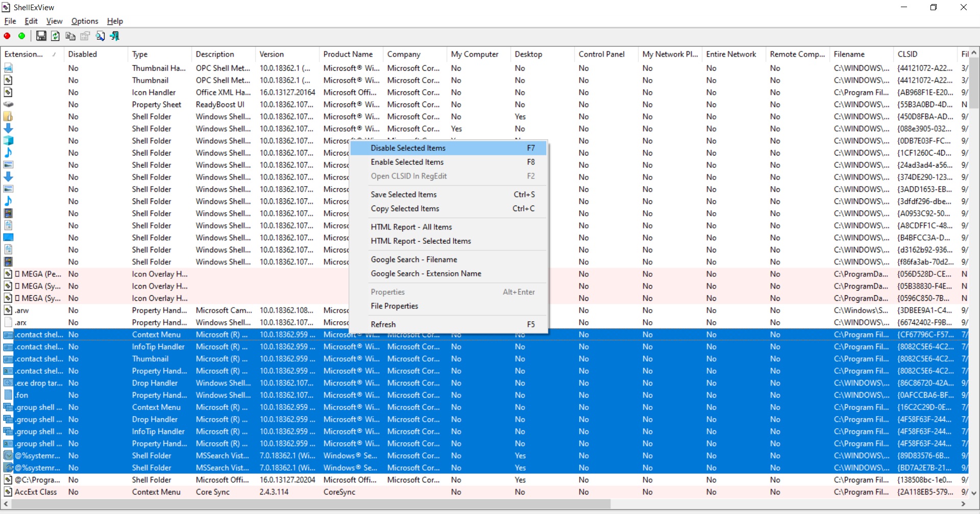The image size is (980, 514).
Task: Click the Copy Selected Items toolbar icon
Action: click(x=70, y=36)
